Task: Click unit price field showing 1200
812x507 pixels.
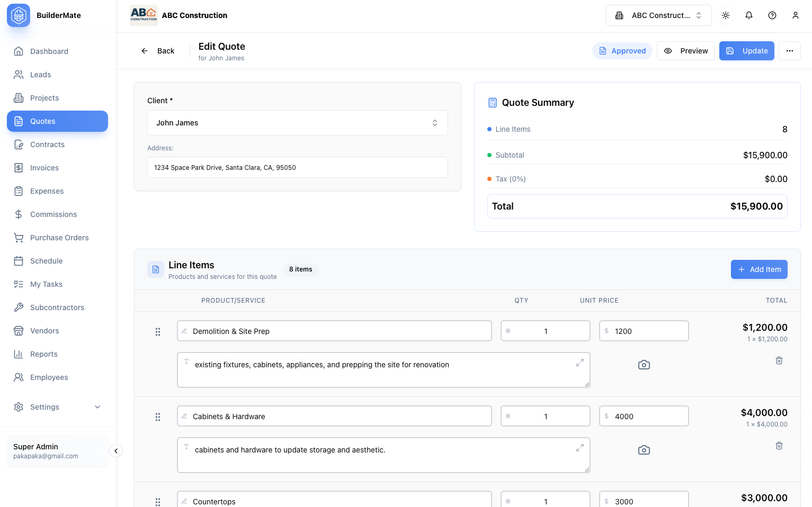Action: 644,331
